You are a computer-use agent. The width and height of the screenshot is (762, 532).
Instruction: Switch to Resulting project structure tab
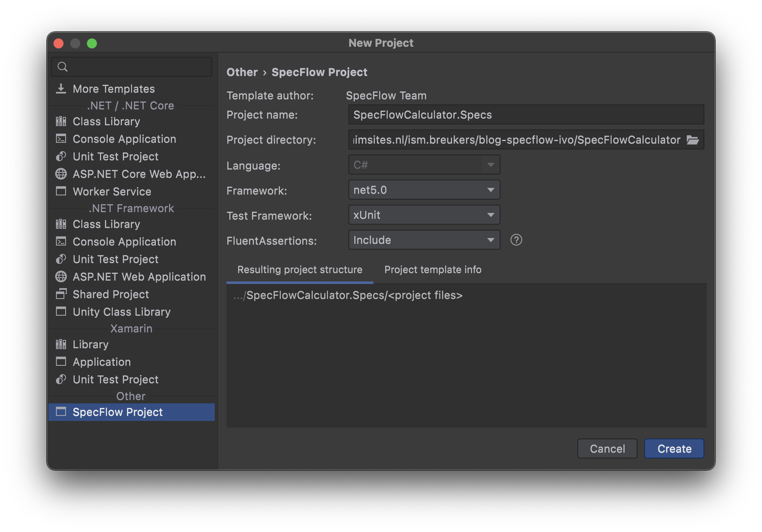[x=300, y=270]
